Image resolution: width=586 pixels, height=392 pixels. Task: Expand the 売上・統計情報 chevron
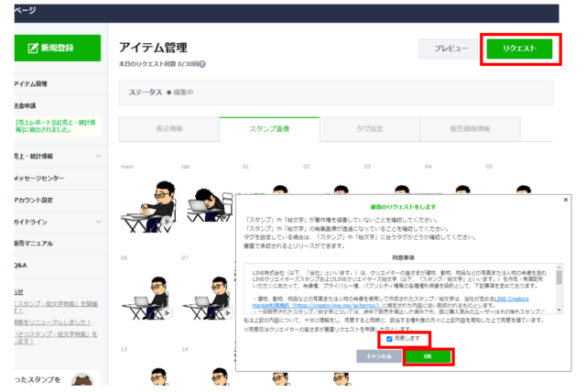click(98, 157)
